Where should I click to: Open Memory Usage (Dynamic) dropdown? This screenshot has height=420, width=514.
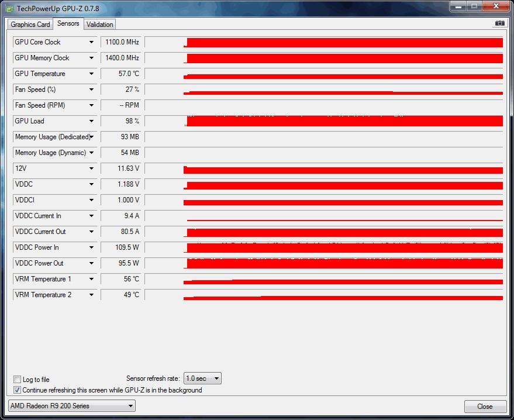[91, 153]
